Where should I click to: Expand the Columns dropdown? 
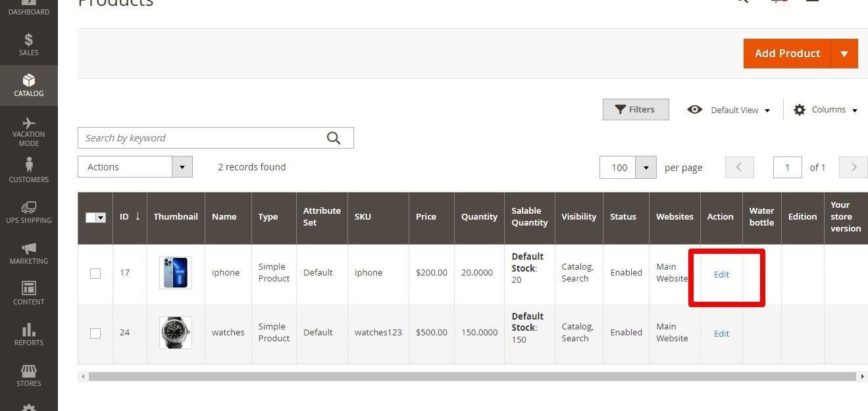click(826, 110)
